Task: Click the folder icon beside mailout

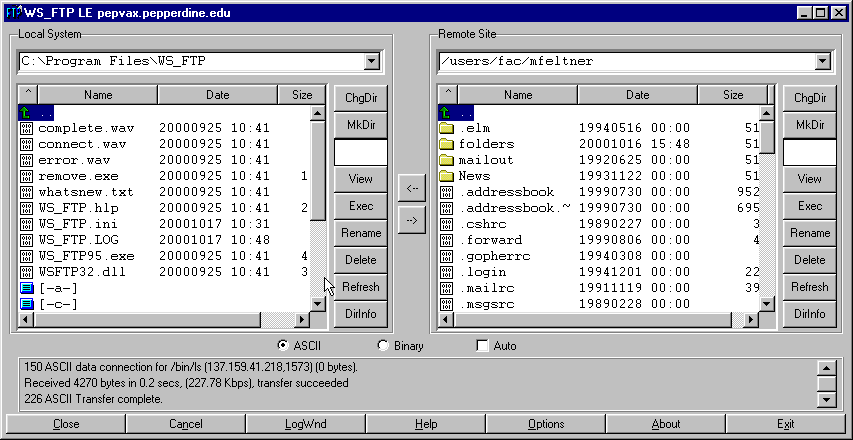Action: click(446, 160)
